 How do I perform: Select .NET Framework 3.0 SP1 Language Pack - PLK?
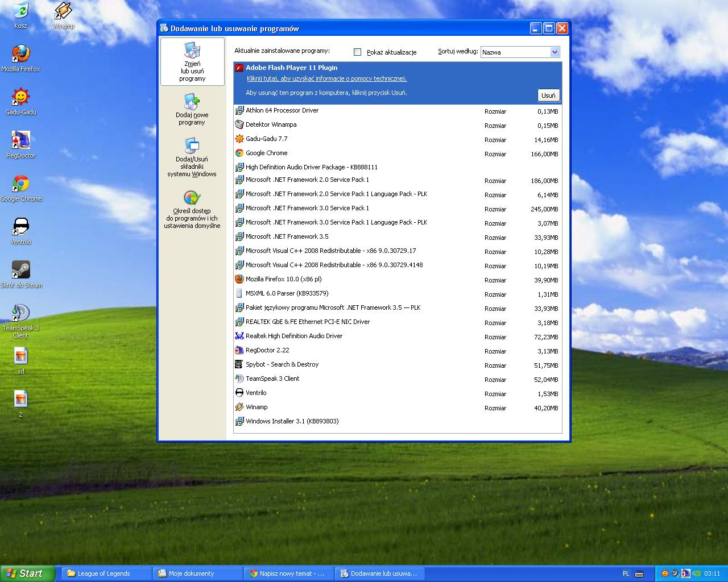[398, 223]
